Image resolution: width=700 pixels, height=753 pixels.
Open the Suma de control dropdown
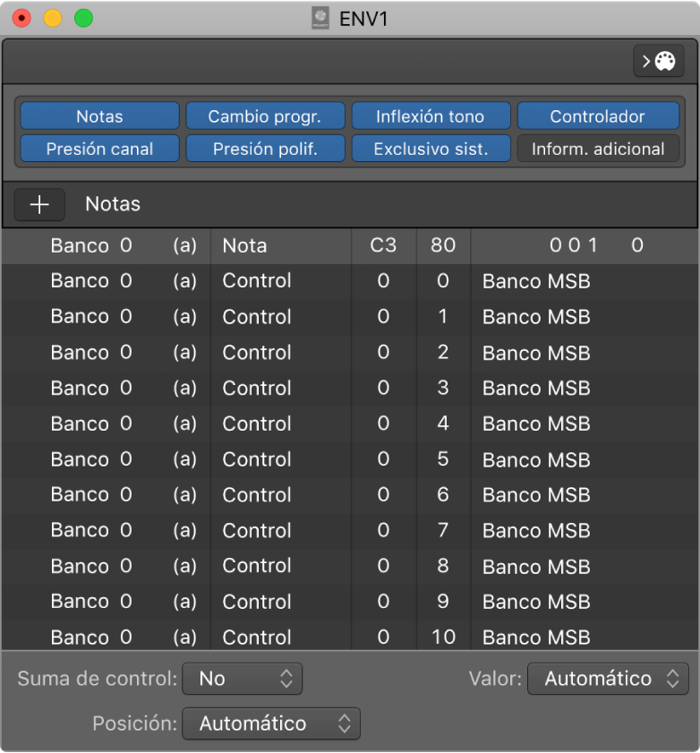tap(242, 679)
